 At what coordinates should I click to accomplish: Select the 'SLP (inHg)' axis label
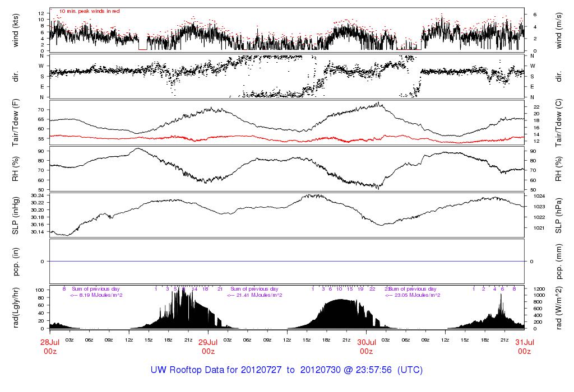click(x=15, y=216)
